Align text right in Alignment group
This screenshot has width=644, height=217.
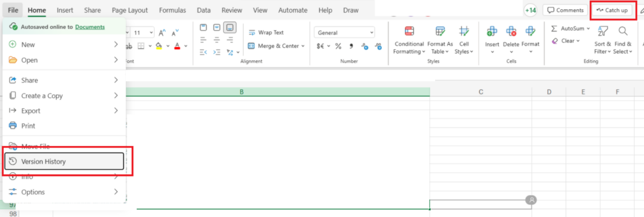click(x=230, y=40)
